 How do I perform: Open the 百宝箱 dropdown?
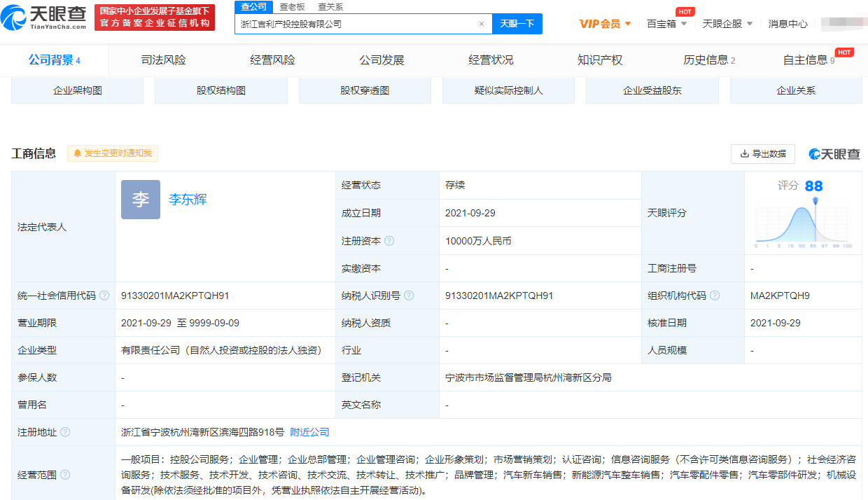666,24
